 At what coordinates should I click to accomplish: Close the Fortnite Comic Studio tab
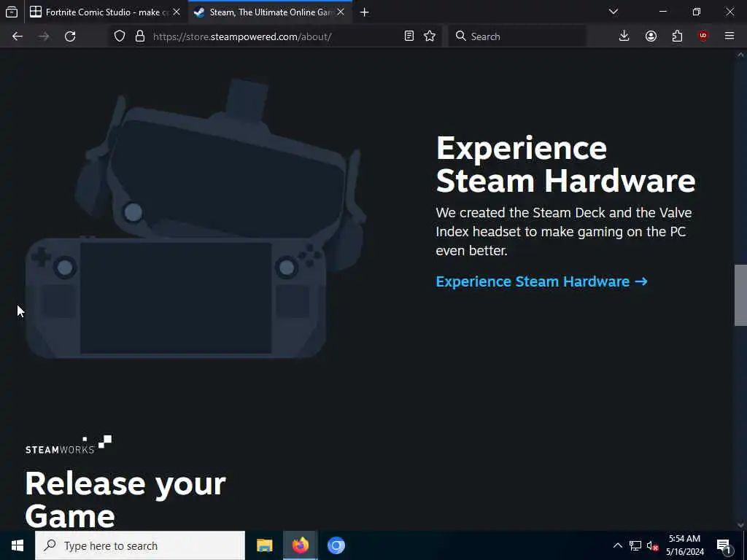point(177,12)
